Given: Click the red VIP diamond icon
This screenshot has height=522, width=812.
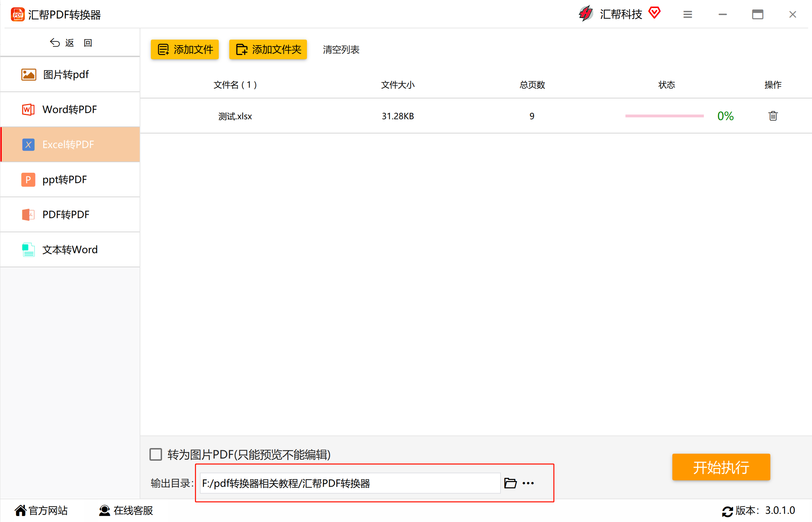Looking at the screenshot, I should click(x=654, y=13).
